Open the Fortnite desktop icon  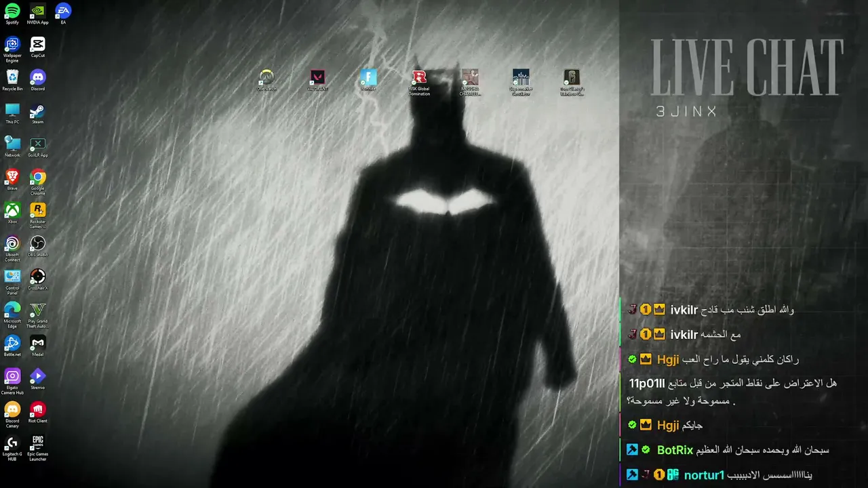[368, 80]
